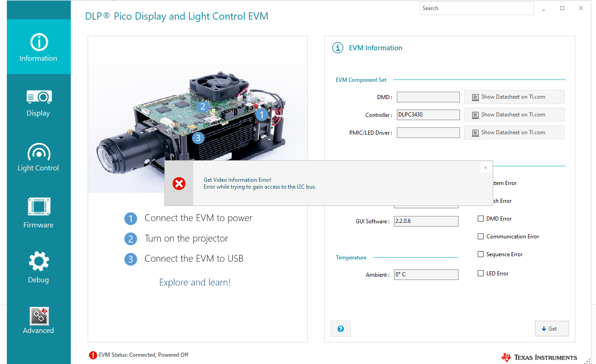Click the Texas Instruments logo

(539, 357)
